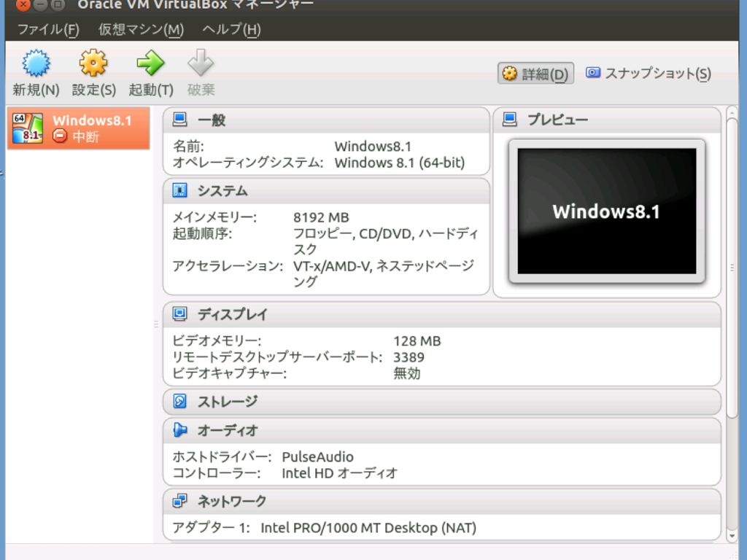Click the 破棄 discard arrow icon
Image resolution: width=747 pixels, height=560 pixels.
click(x=201, y=63)
